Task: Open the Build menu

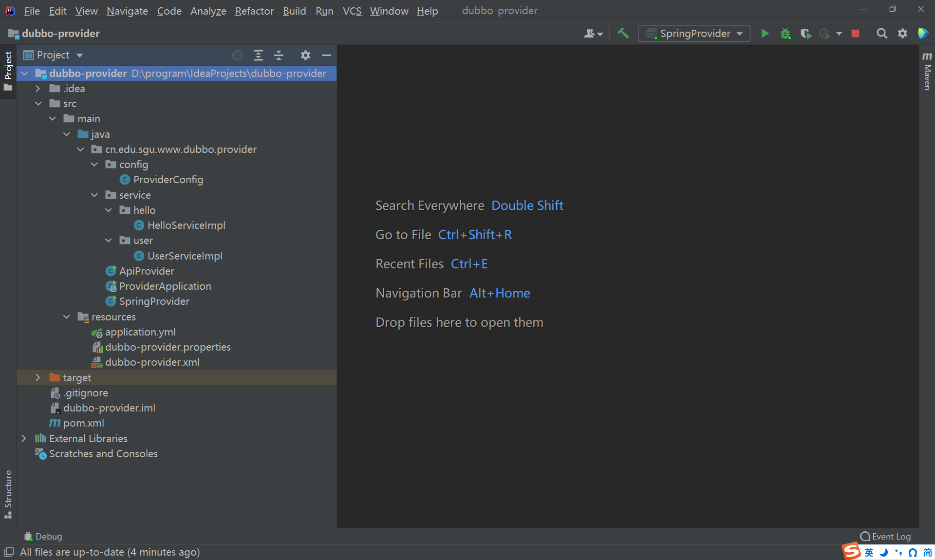Action: (294, 11)
